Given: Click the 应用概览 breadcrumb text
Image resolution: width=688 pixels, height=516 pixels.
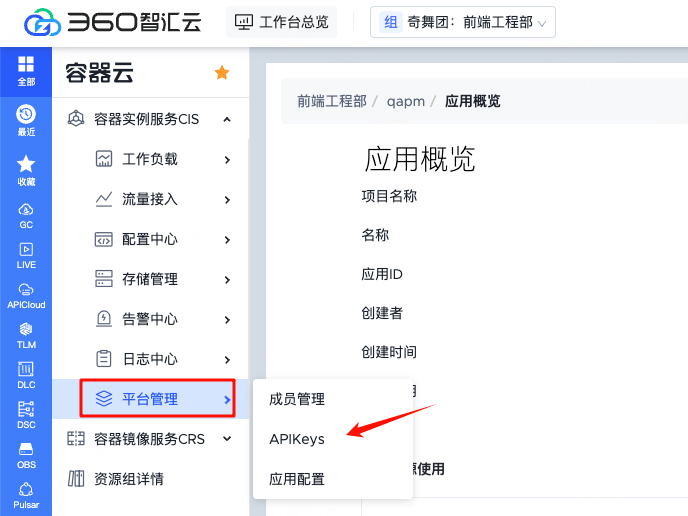Looking at the screenshot, I should point(473,101).
